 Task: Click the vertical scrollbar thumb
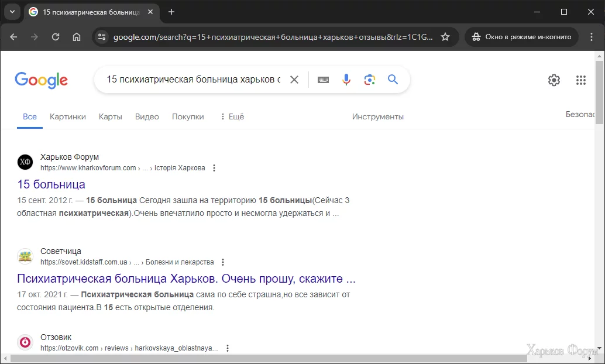599,92
